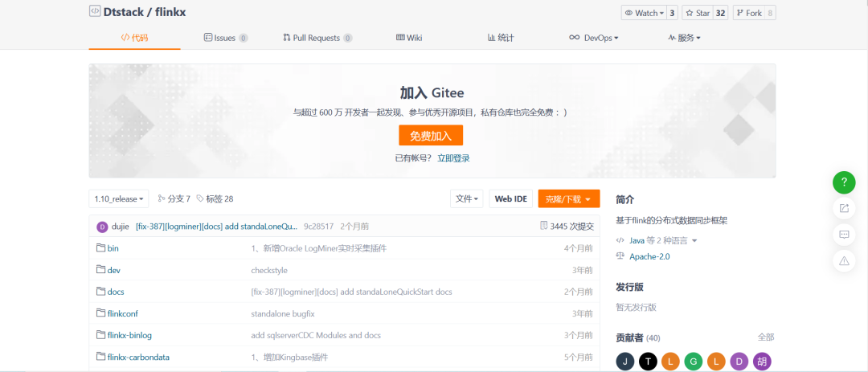Screen dimensions: 868x372
Task: Click the green help question mark button
Action: [844, 182]
